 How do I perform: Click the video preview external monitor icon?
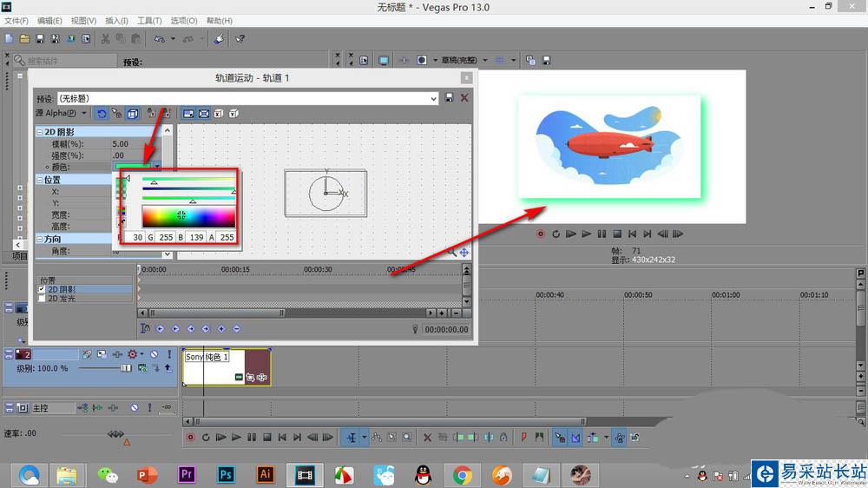[383, 60]
